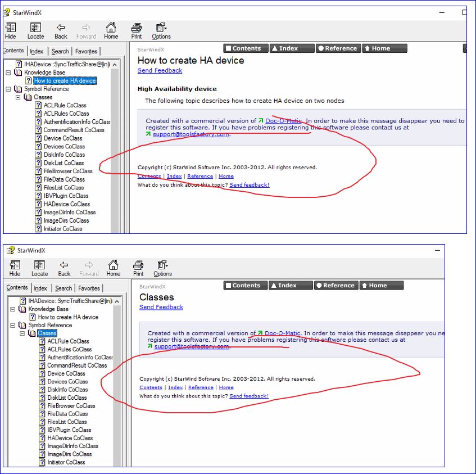Switch to Index tab in top window
This screenshot has width=476, height=474.
(37, 51)
